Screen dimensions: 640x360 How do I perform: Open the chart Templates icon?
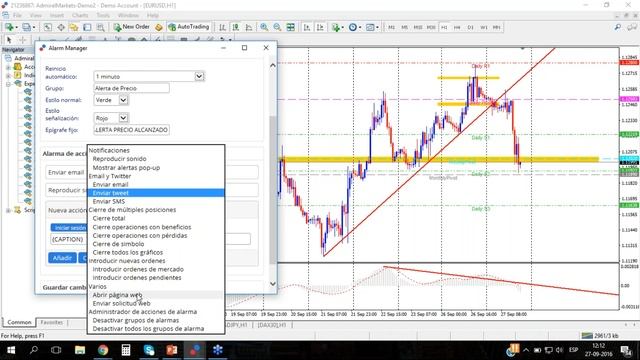pyautogui.click(x=371, y=27)
